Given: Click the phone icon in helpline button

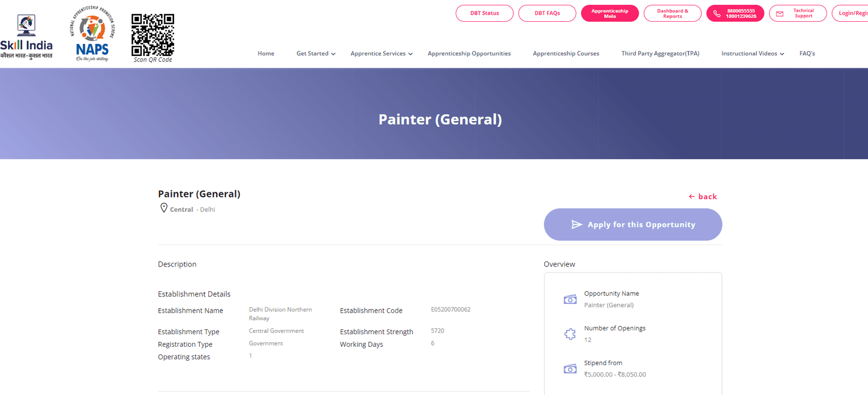Looking at the screenshot, I should click(x=717, y=14).
